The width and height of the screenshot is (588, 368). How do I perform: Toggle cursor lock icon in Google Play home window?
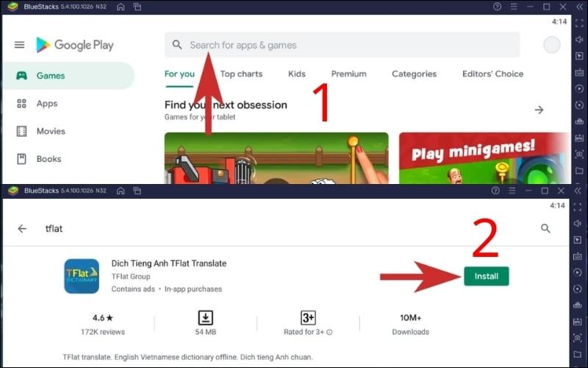coord(579,56)
